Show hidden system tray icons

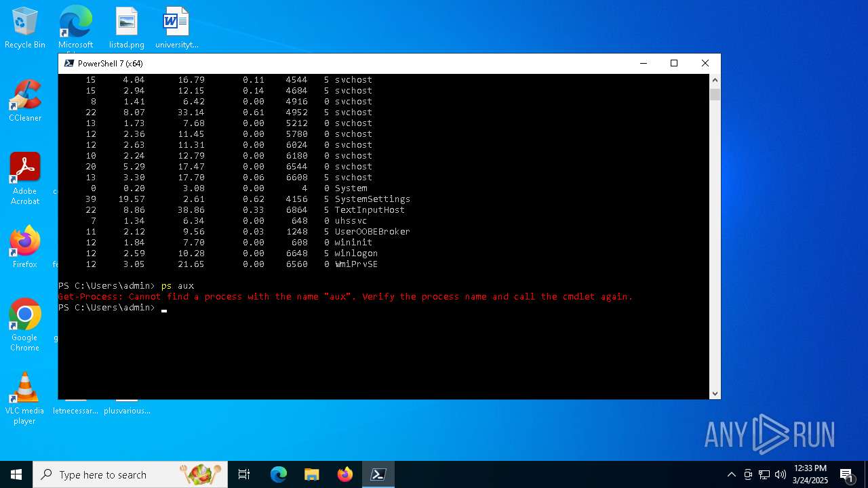731,474
